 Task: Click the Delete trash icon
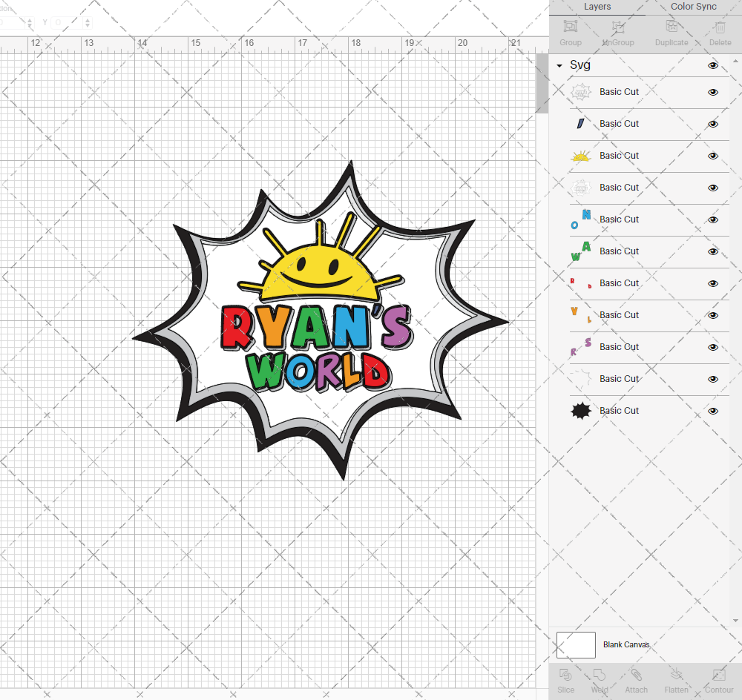720,27
